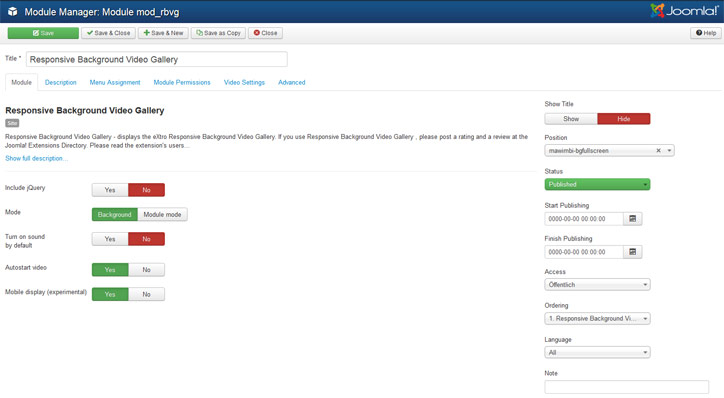Screen dimensions: 724x398
Task: Open the Ordering dropdown
Action: 597,319
